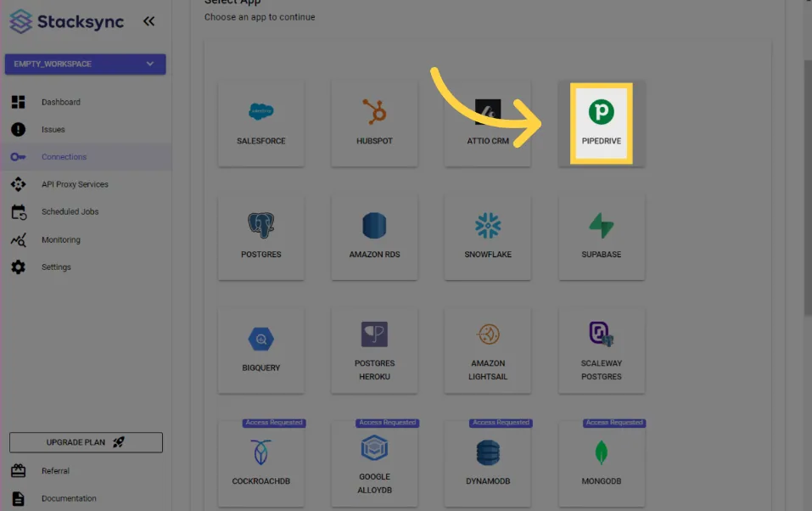Select the Google AlloyDB app card
The width and height of the screenshot is (812, 511).
click(374, 464)
